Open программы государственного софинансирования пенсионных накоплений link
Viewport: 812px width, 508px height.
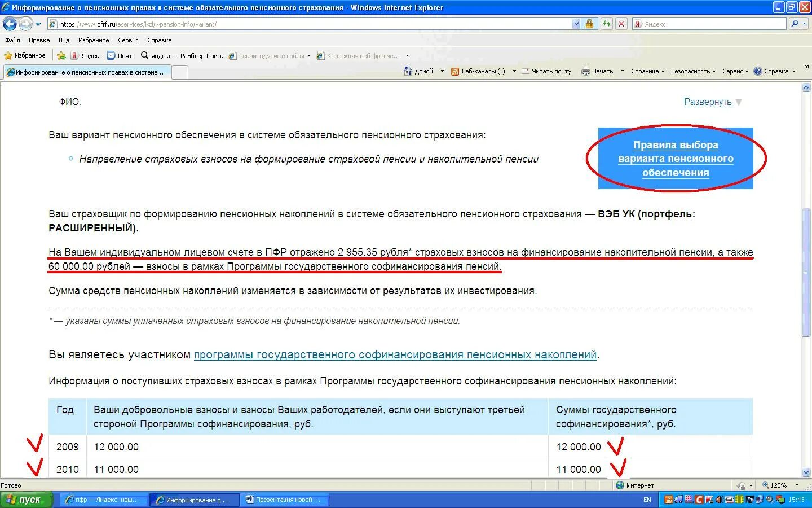(x=395, y=355)
